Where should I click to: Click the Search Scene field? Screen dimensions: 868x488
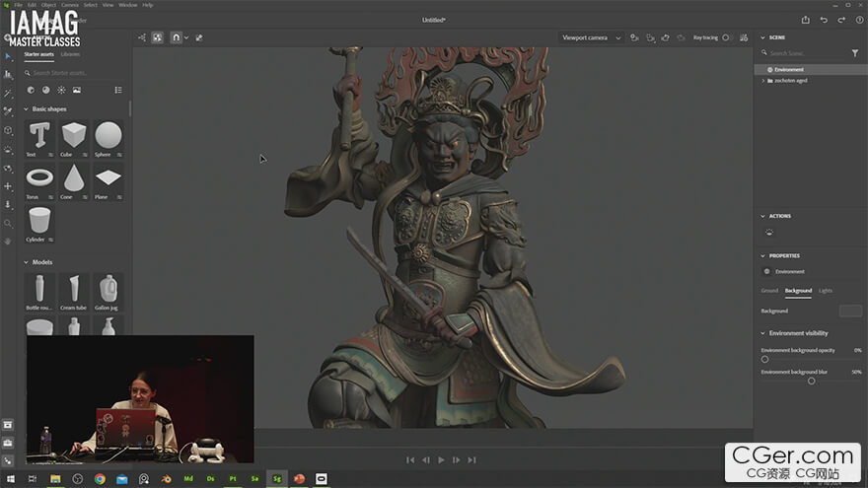pos(806,53)
